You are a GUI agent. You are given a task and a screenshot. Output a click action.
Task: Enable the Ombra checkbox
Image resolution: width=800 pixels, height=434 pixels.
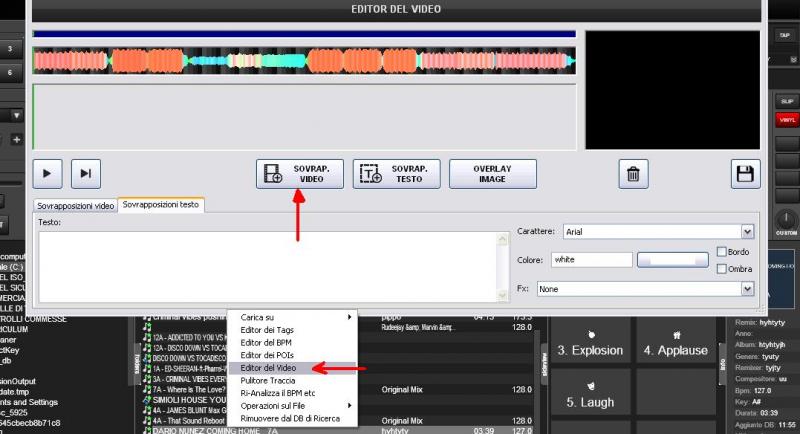(x=721, y=269)
